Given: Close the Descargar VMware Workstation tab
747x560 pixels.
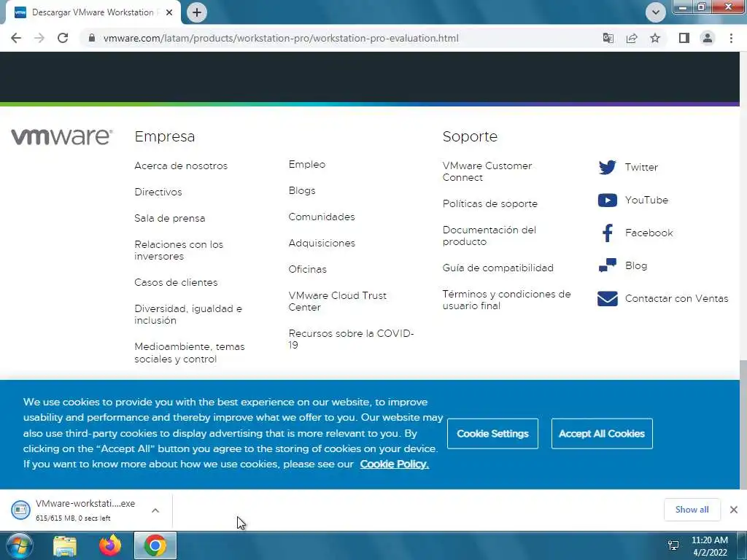Looking at the screenshot, I should pos(169,12).
